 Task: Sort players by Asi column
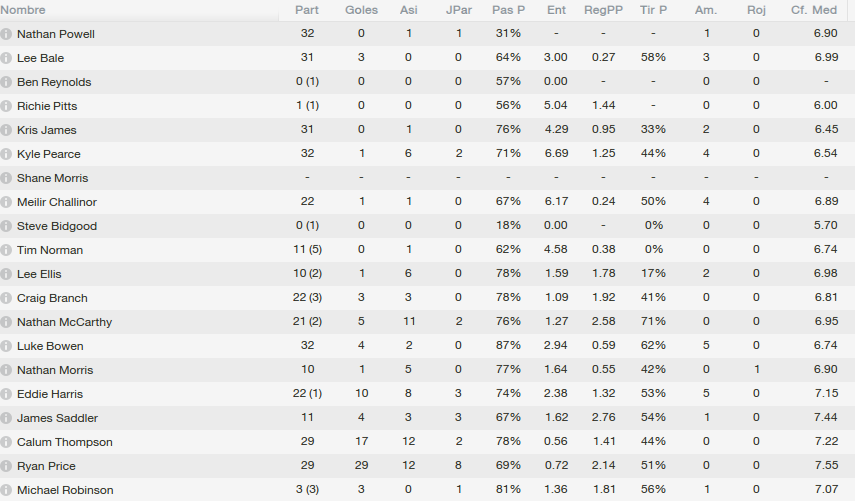point(409,10)
